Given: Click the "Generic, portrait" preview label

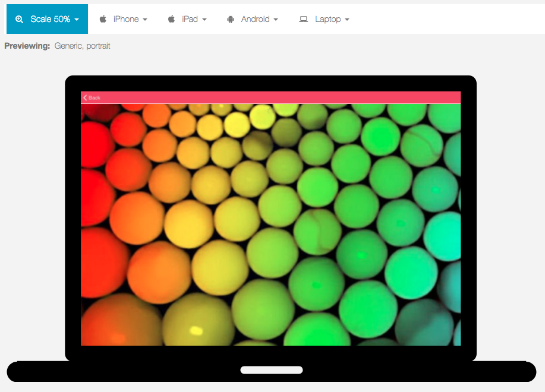Looking at the screenshot, I should click(x=83, y=46).
